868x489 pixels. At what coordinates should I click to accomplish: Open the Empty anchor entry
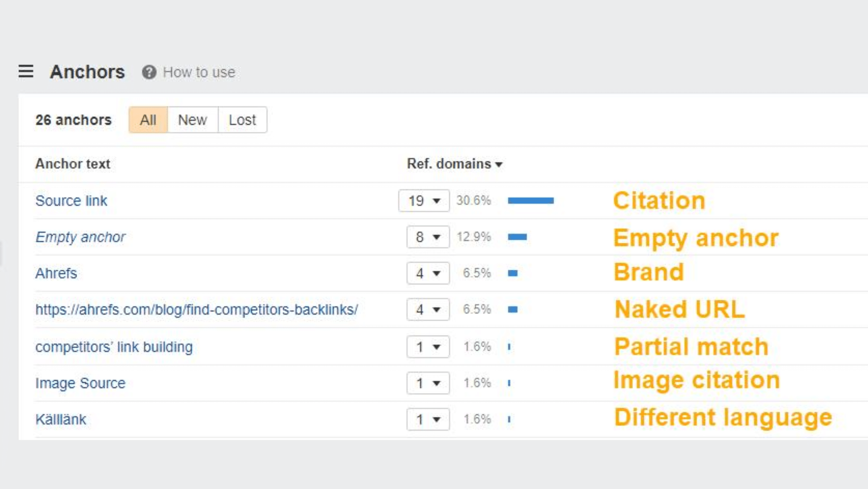click(x=80, y=237)
